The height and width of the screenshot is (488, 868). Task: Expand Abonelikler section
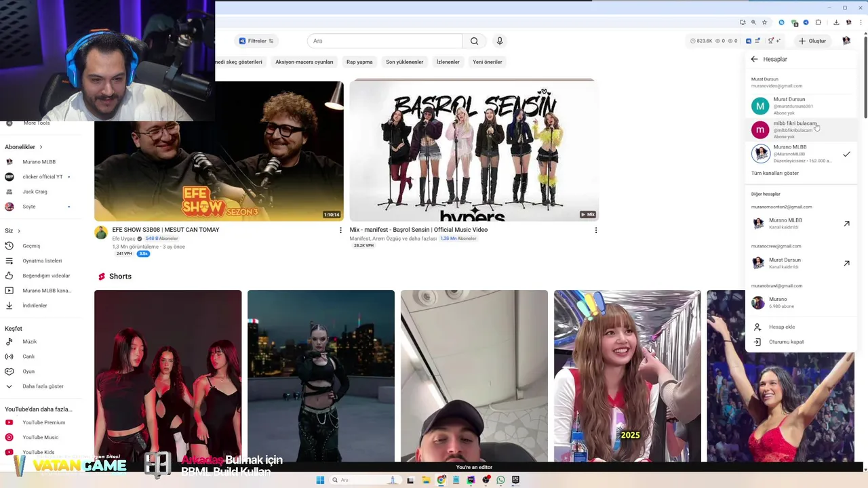tap(24, 147)
